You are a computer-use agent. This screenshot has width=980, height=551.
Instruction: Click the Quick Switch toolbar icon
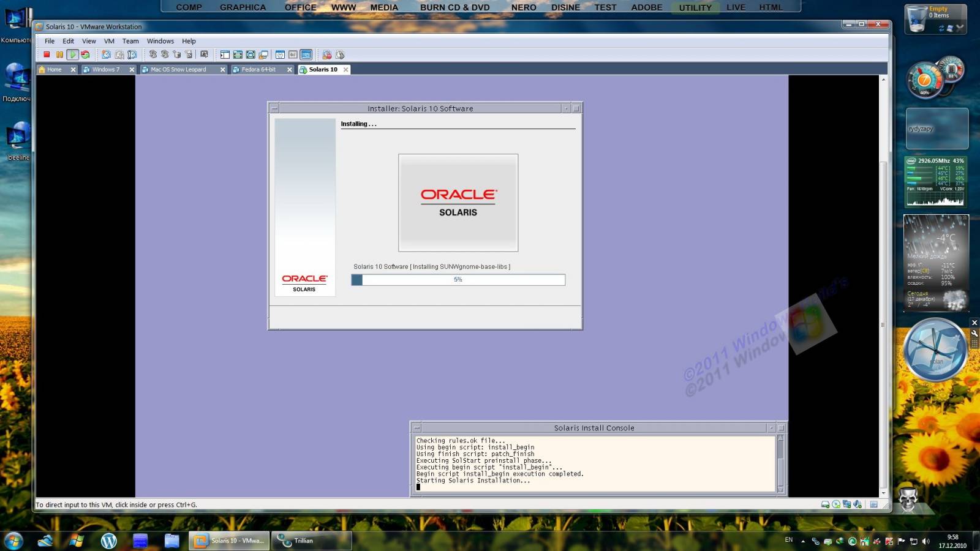[x=238, y=54]
